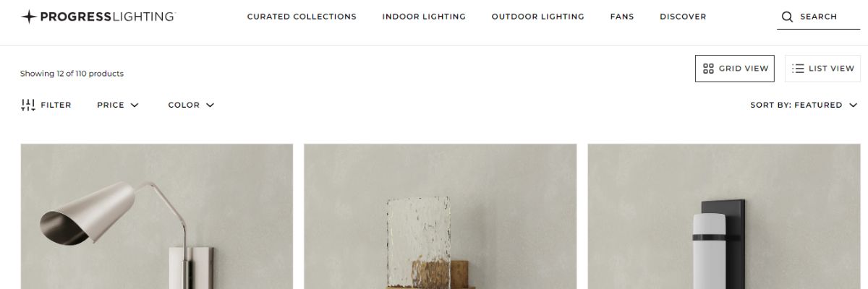The height and width of the screenshot is (289, 868).
Task: Click the Price chevron arrow
Action: point(135,105)
